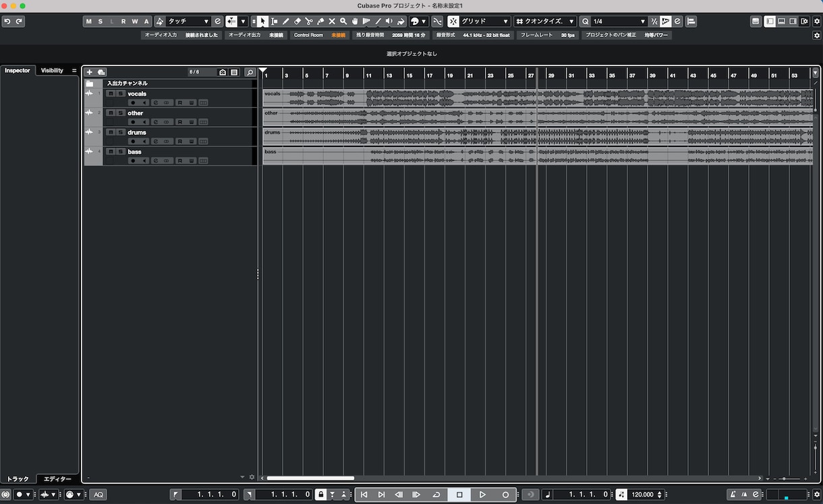Click フレームレート 30 fps field
Viewport: 823px width, 504px height.
point(548,35)
